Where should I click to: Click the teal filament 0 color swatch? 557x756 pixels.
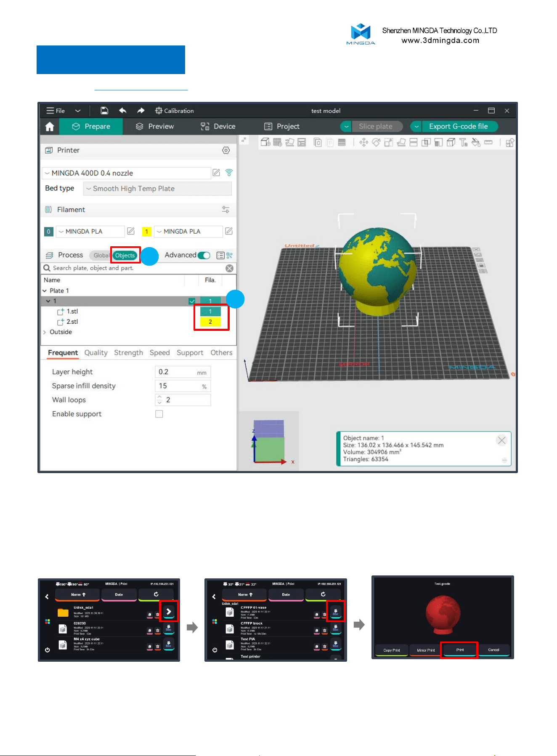[48, 232]
